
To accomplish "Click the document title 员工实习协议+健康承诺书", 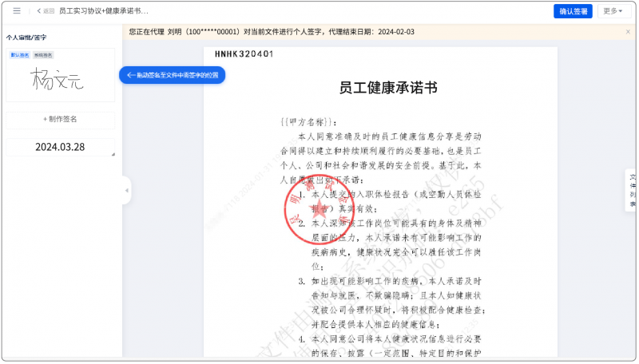I will 104,11.
